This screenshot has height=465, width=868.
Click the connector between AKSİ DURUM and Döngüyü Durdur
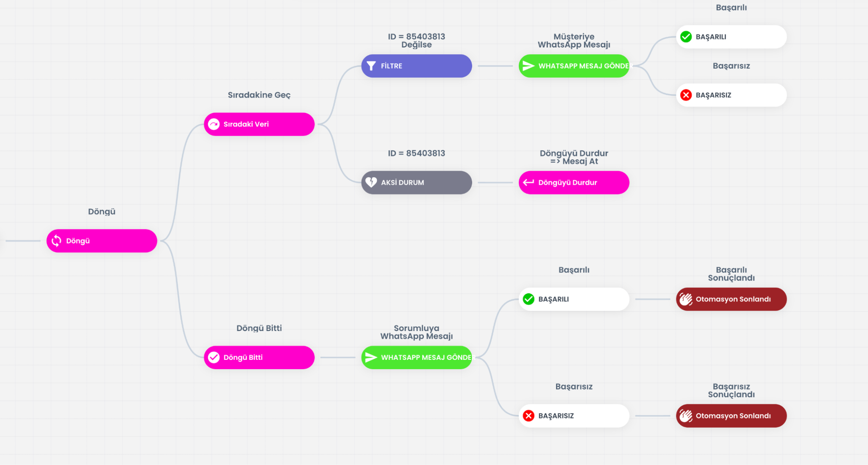(495, 183)
